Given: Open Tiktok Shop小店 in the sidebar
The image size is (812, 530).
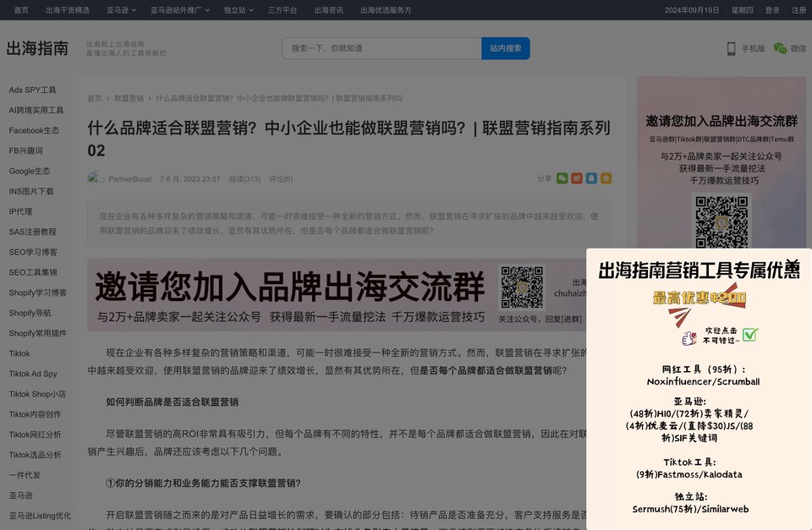Looking at the screenshot, I should coord(36,394).
